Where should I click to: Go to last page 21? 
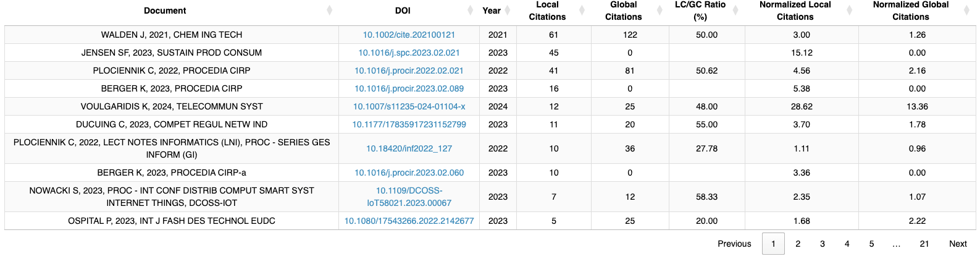(924, 244)
